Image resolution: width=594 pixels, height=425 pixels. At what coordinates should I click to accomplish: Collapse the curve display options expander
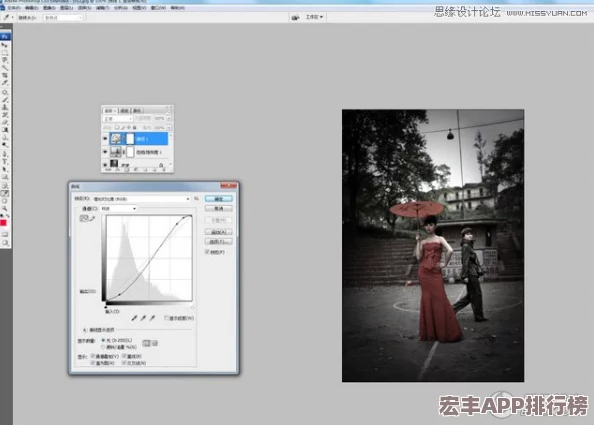[85, 330]
